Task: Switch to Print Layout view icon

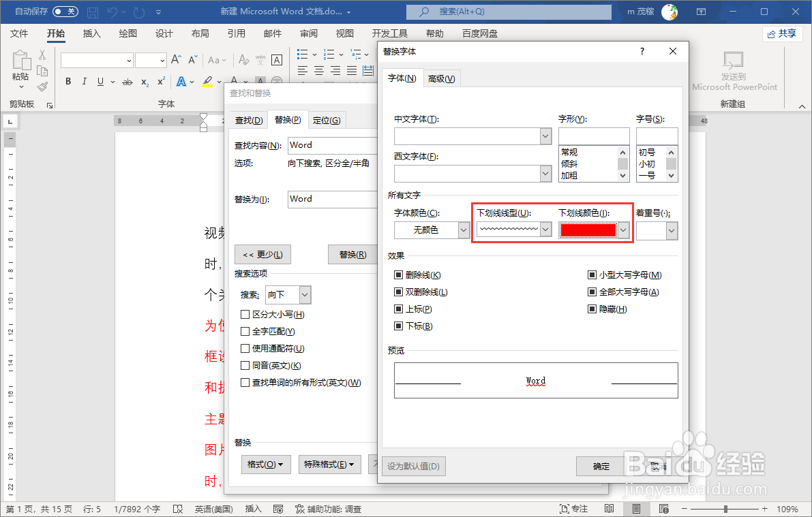Action: coord(637,510)
